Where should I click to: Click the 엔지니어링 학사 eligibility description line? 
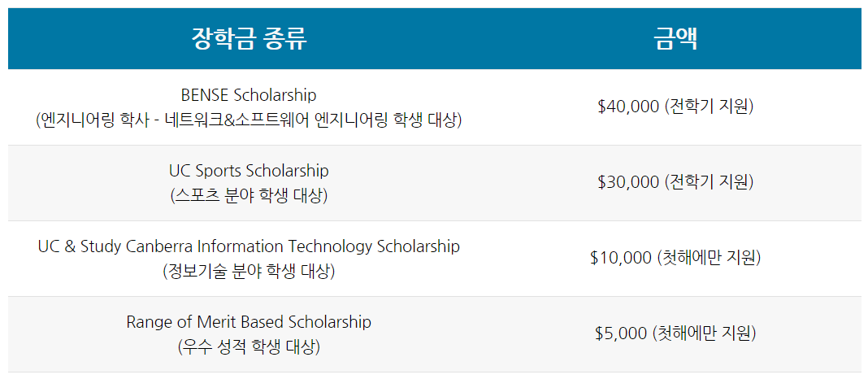[x=249, y=120]
